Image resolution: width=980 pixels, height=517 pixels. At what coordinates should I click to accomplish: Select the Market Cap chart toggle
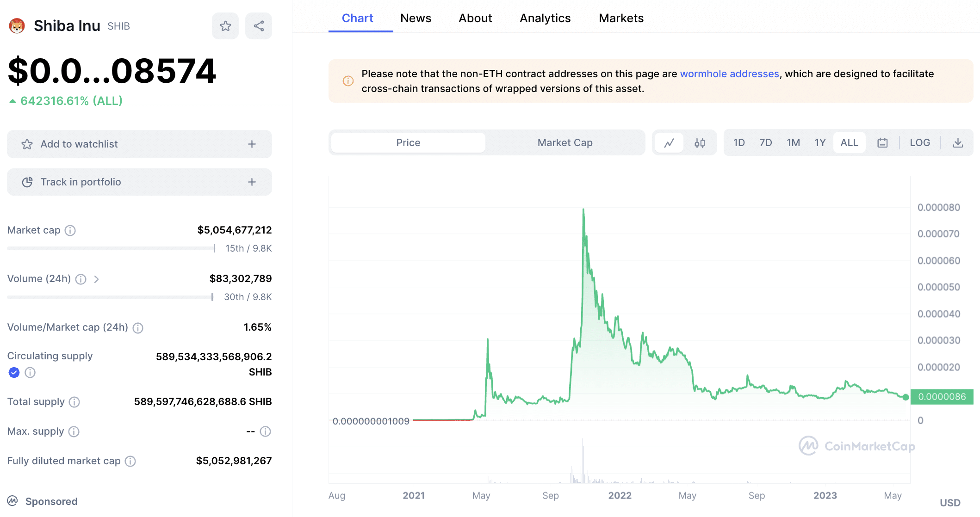pos(565,143)
